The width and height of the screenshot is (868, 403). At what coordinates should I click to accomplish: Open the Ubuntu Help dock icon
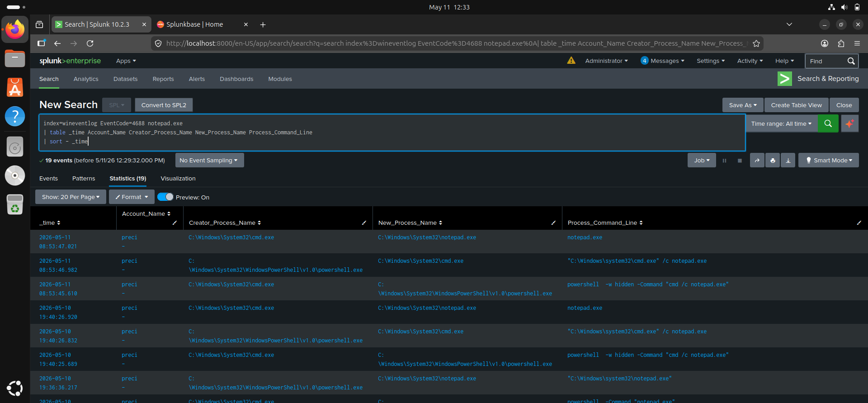15,116
